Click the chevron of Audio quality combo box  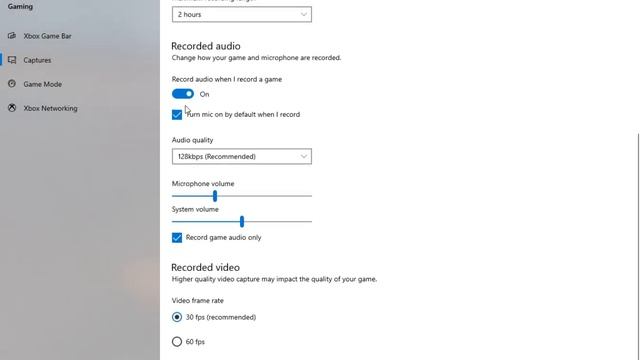pos(304,156)
